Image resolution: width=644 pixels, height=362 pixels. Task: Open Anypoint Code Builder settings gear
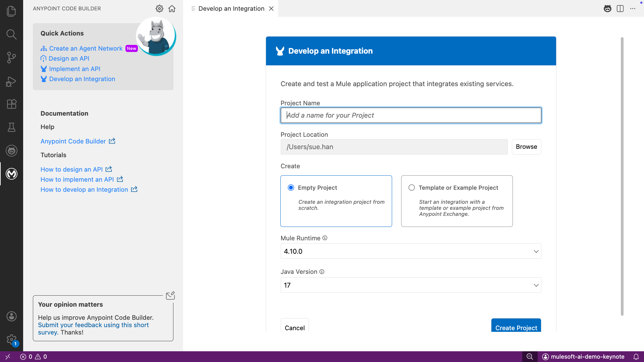[x=159, y=9]
